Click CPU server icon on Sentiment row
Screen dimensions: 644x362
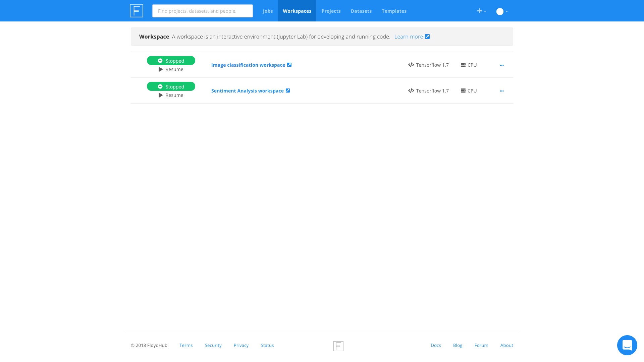coord(463,90)
